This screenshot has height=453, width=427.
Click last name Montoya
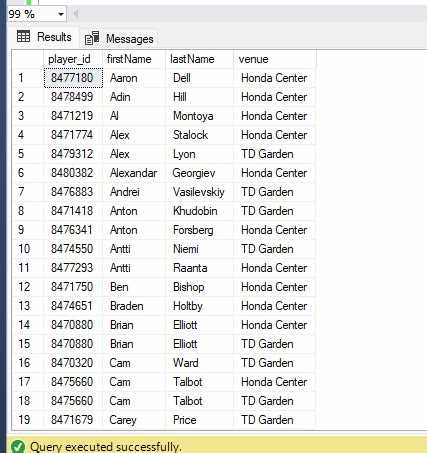(x=193, y=116)
